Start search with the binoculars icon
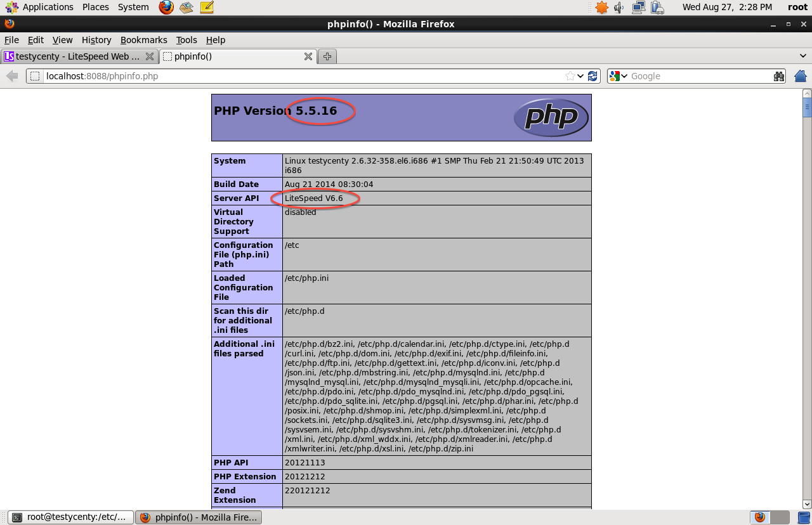This screenshot has width=812, height=525. tap(779, 76)
